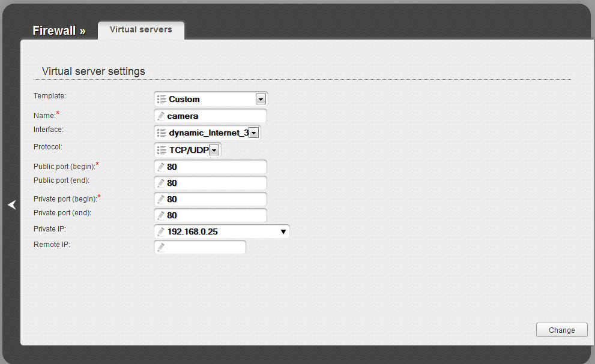Click into the Public port (end) field

[x=215, y=183]
